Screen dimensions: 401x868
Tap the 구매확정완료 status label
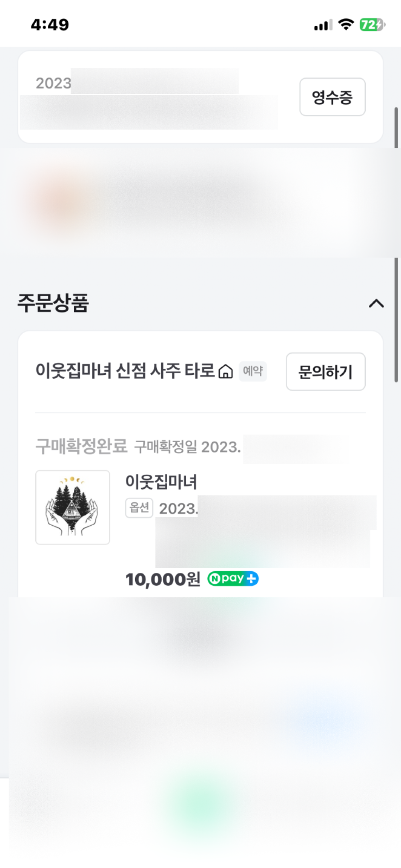[81, 446]
